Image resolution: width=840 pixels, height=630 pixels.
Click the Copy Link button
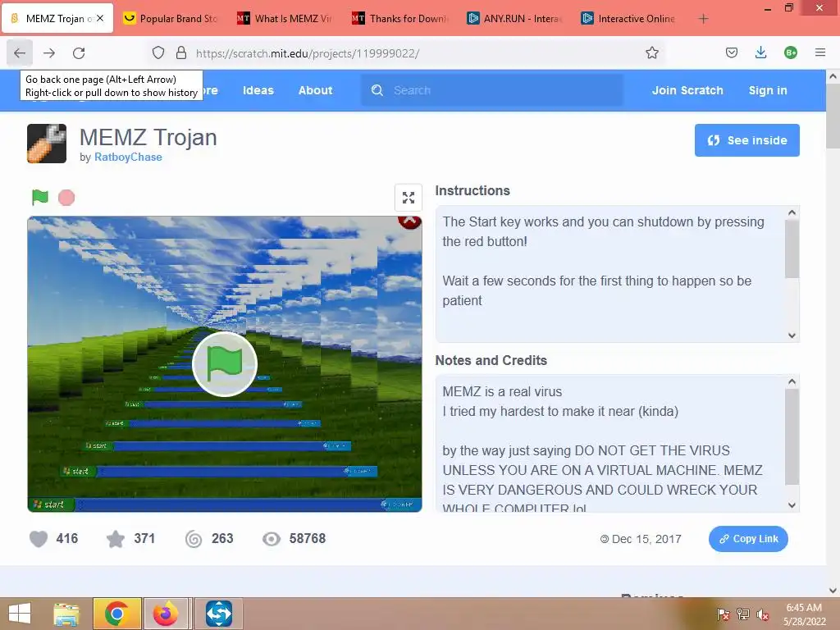click(x=748, y=539)
